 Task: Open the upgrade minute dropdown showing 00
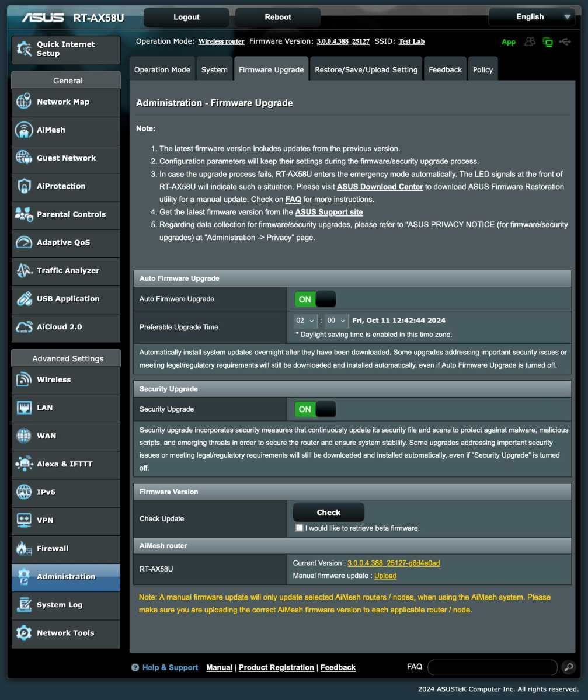coord(336,321)
